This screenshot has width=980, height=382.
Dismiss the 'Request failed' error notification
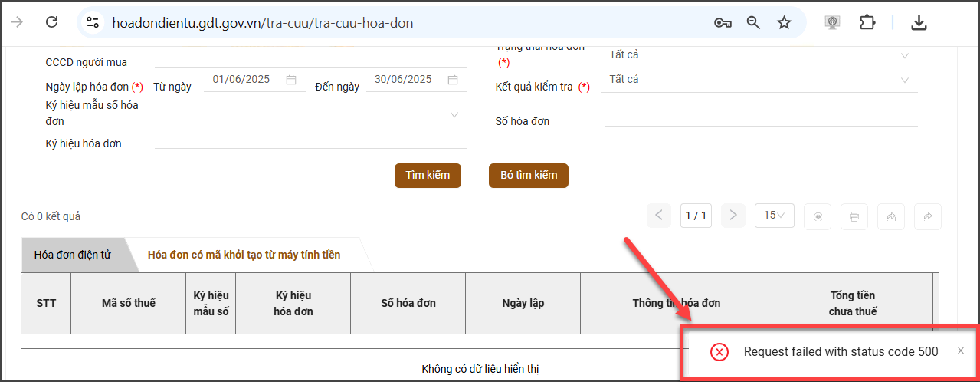[x=961, y=351]
